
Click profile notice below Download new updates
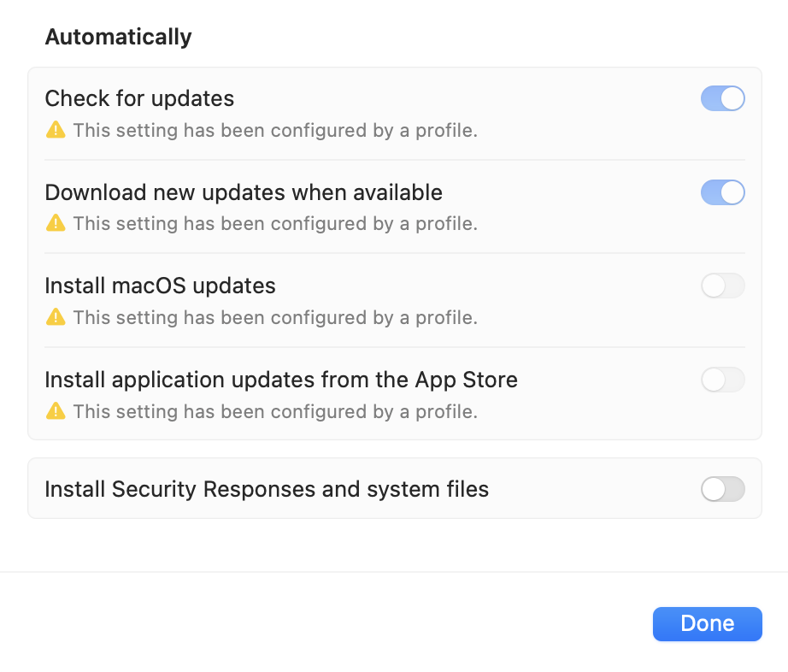click(275, 224)
